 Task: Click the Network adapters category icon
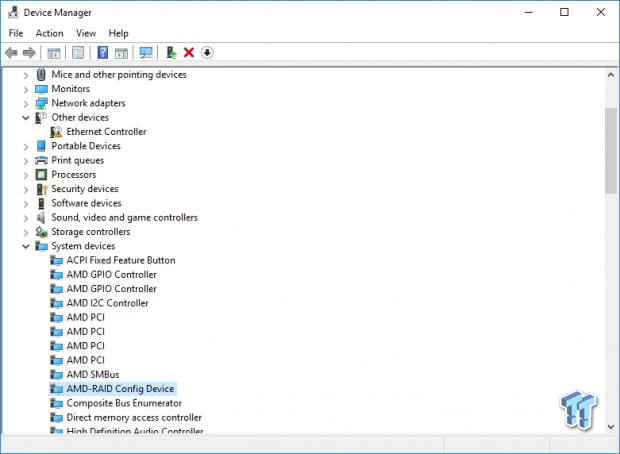click(x=41, y=103)
